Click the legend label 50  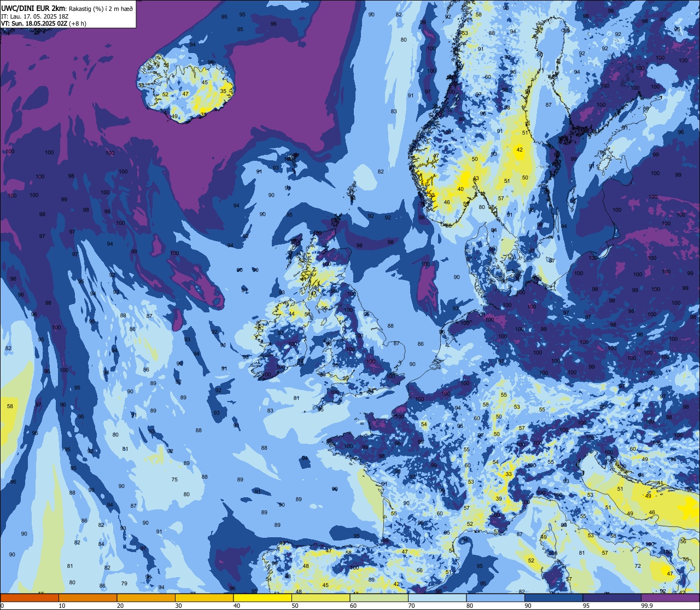[295, 606]
